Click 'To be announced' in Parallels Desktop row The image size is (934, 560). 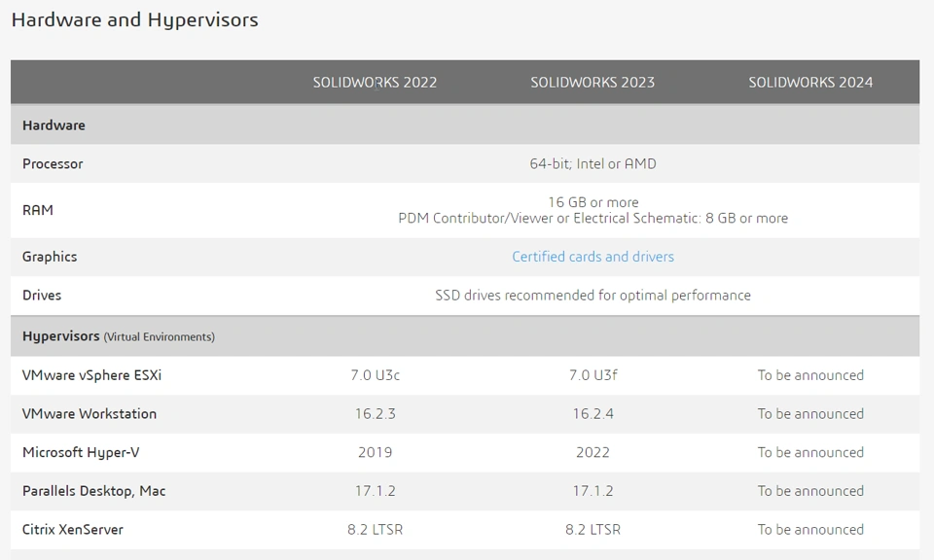pyautogui.click(x=810, y=491)
